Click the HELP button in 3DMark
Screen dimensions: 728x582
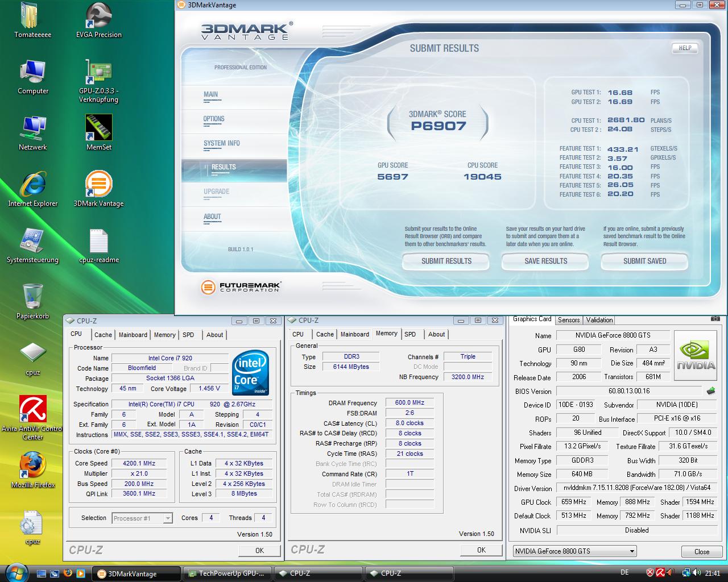(685, 48)
